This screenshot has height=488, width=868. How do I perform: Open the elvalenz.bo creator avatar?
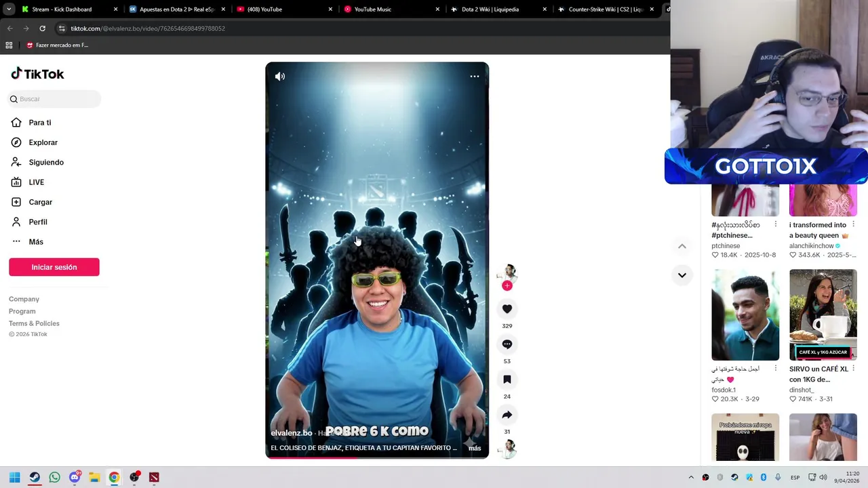[507, 272]
